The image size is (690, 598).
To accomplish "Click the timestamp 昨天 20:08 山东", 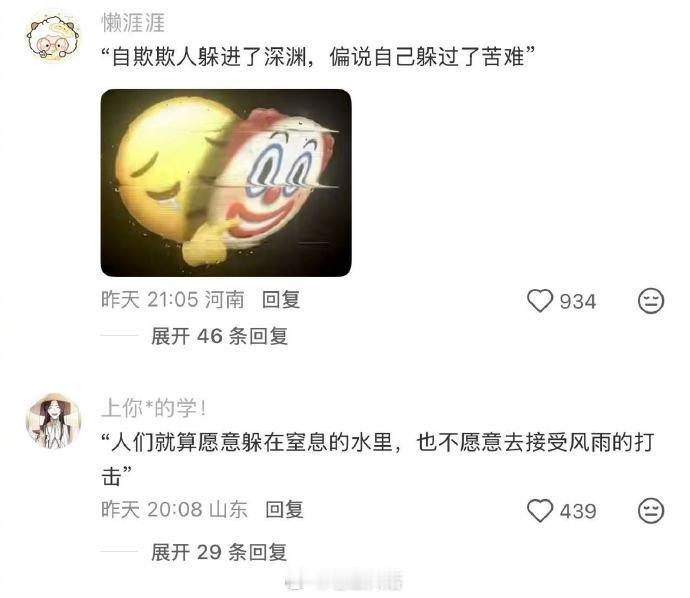I will pyautogui.click(x=175, y=510).
